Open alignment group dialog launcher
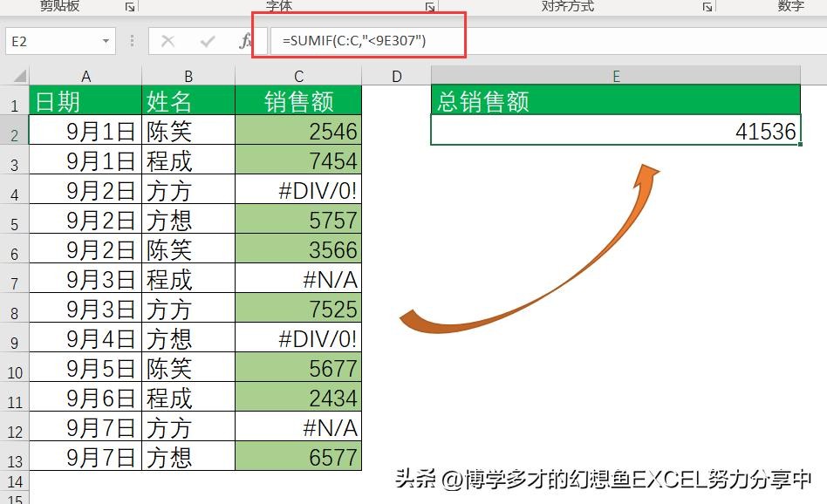 [707, 7]
